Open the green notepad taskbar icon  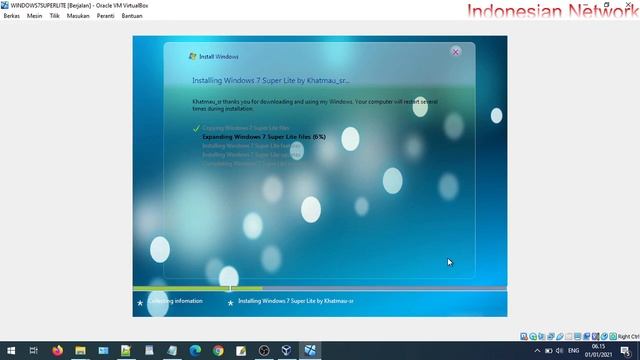pyautogui.click(x=126, y=351)
